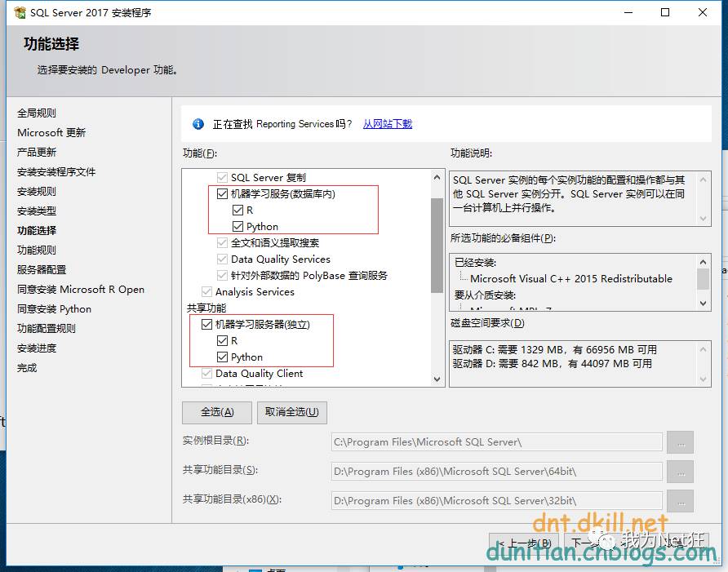Select 功能配置规则 step in sidebar
Screen dimensions: 728x572
(x=47, y=329)
